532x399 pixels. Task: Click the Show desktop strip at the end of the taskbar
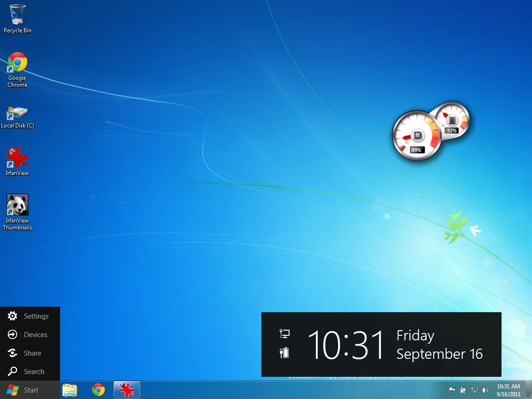[x=529, y=390]
